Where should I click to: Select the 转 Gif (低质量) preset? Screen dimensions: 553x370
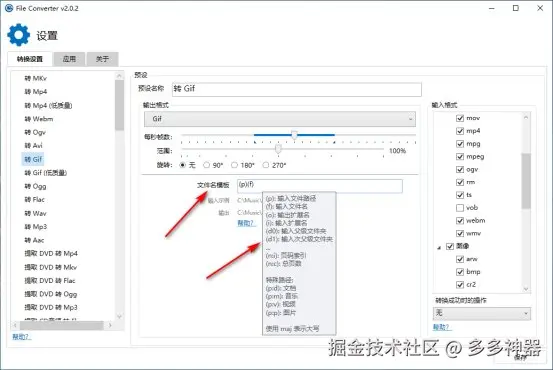45,173
